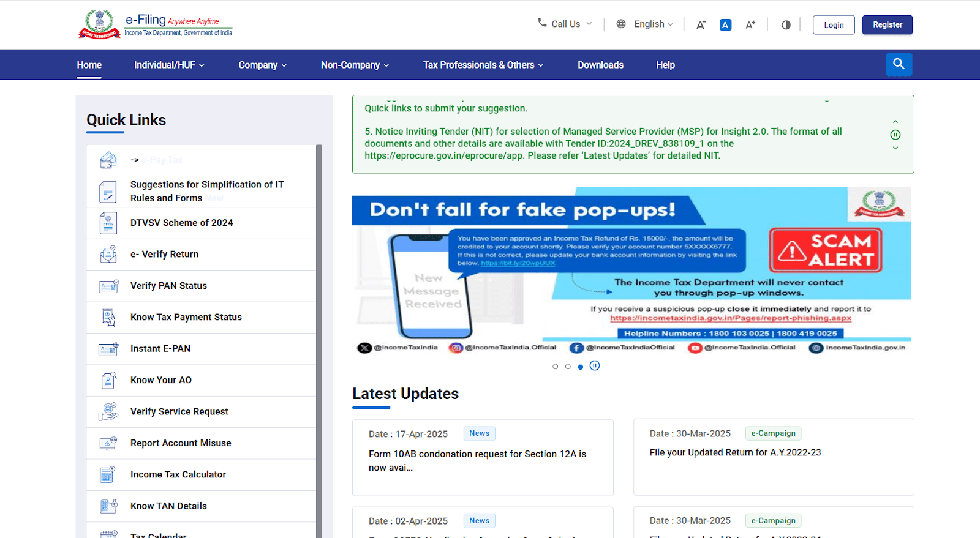
Task: Click the Verify Service Request hand icon
Action: tap(108, 412)
